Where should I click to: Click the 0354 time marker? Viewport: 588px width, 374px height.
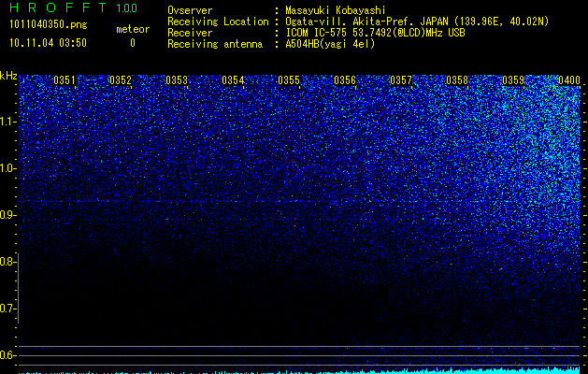pos(233,80)
